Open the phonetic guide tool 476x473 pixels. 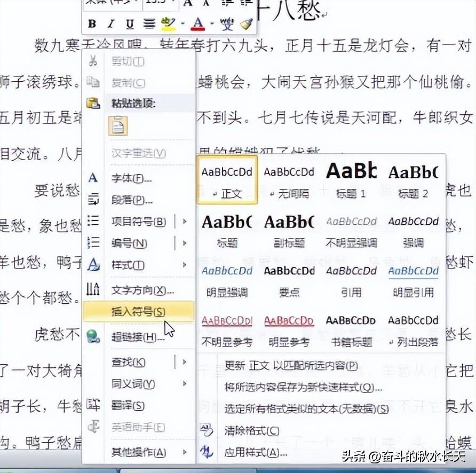pos(227,23)
